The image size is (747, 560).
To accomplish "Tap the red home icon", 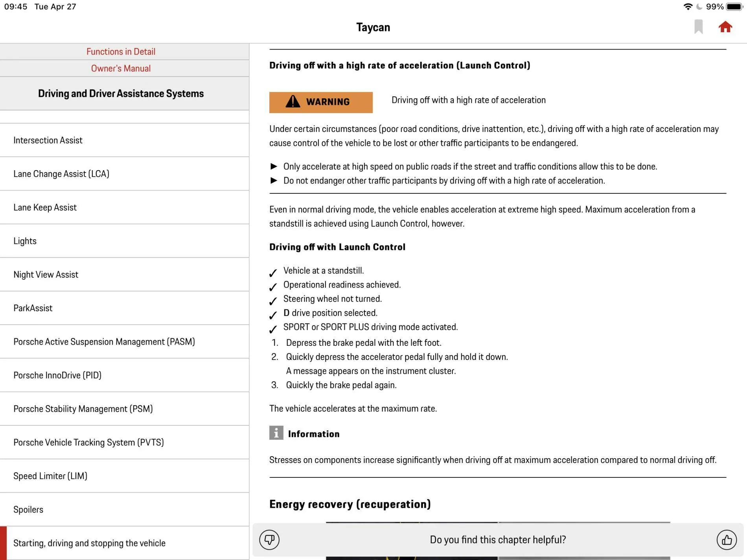I will (x=725, y=27).
